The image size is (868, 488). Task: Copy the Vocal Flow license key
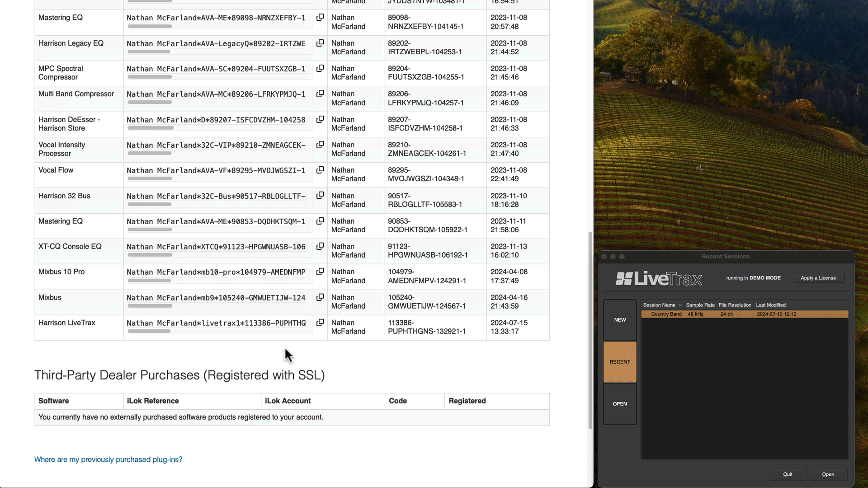320,170
